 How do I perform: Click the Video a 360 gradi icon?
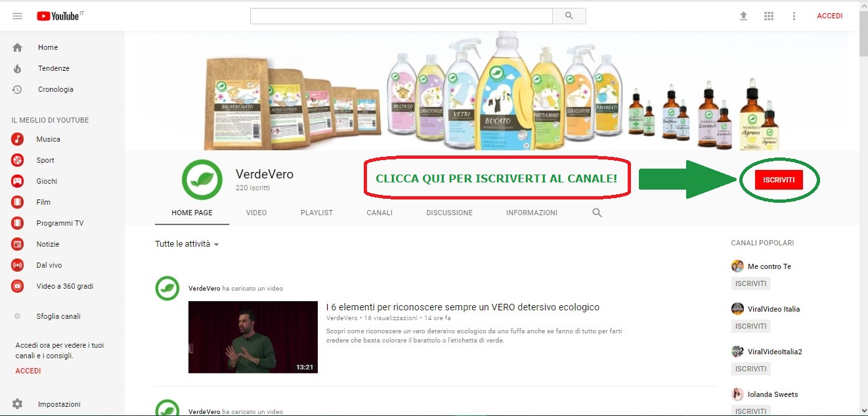coord(18,286)
